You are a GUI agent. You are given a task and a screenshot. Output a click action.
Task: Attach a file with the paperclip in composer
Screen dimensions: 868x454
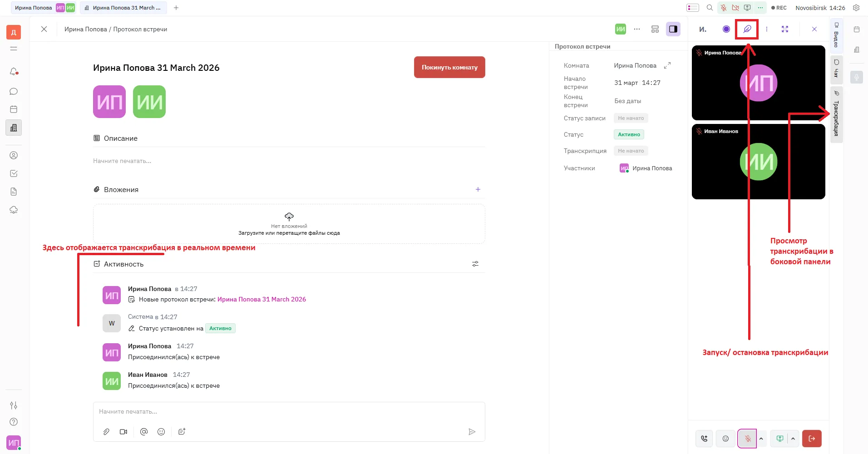pos(106,432)
